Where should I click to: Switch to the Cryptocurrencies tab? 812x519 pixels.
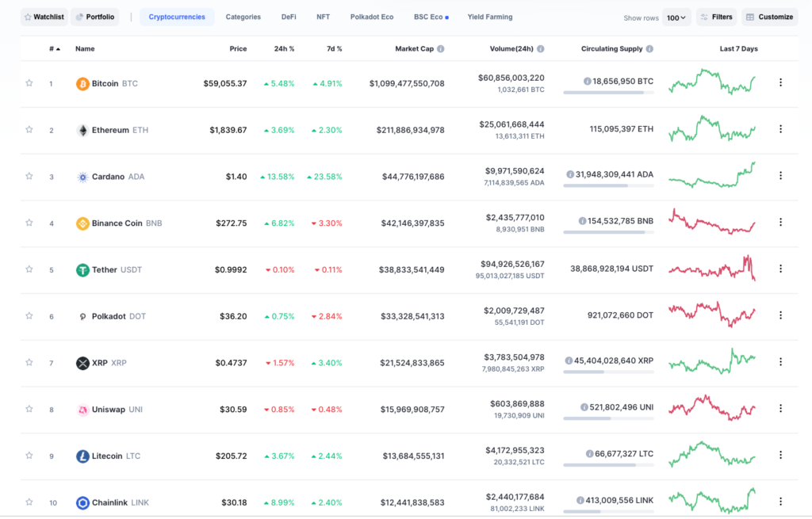coord(177,17)
